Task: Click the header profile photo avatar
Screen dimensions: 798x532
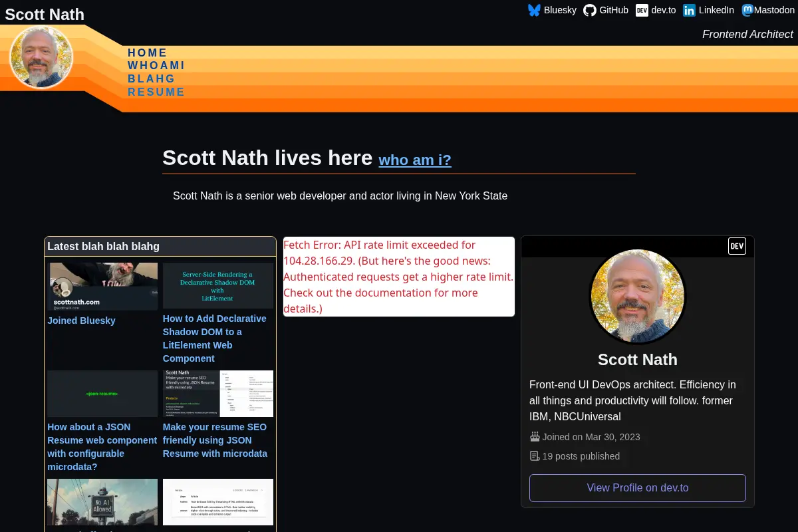Action: tap(41, 57)
